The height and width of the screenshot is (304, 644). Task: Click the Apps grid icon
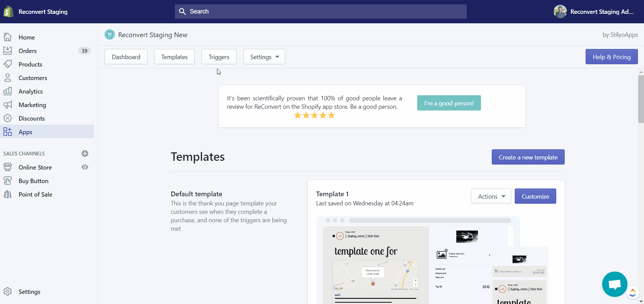[x=7, y=132]
